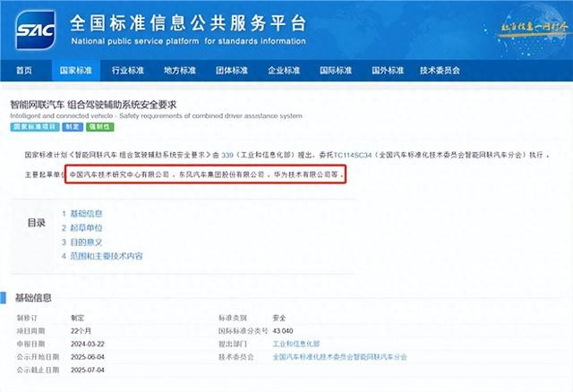
Task: Jump to 起草单位 in the contents
Action: pyautogui.click(x=86, y=228)
